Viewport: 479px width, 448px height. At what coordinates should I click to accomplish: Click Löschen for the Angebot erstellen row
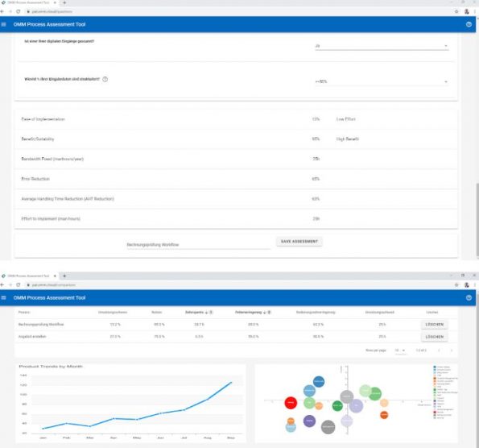434,337
